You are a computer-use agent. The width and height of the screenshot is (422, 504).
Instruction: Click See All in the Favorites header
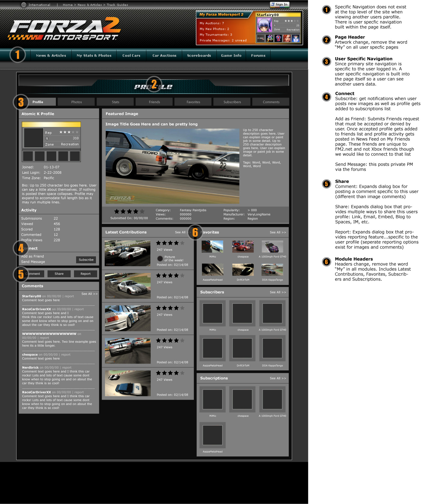(x=278, y=232)
